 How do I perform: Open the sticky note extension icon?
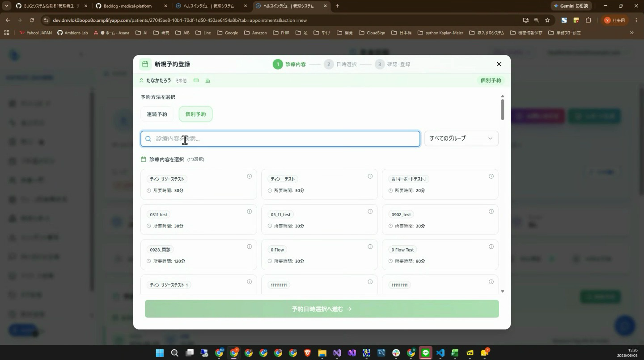pos(576,20)
